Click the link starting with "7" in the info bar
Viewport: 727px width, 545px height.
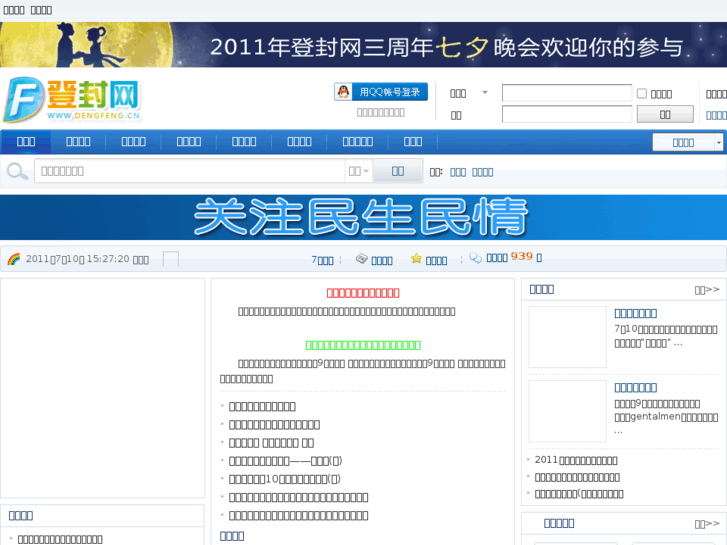pyautogui.click(x=322, y=260)
